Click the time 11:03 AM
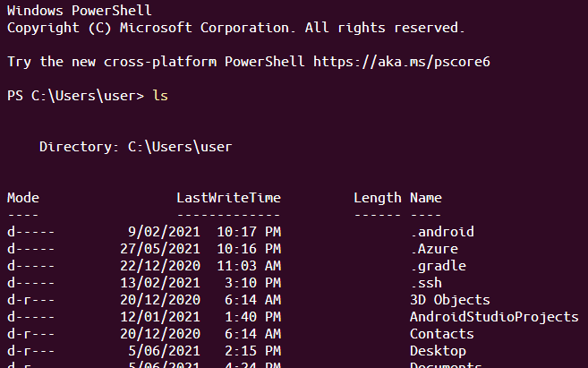 pos(249,266)
